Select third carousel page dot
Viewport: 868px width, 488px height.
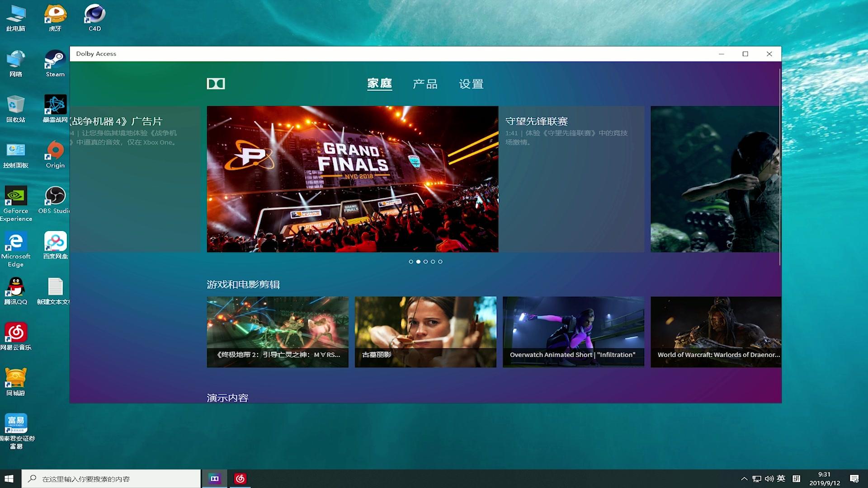coord(425,262)
